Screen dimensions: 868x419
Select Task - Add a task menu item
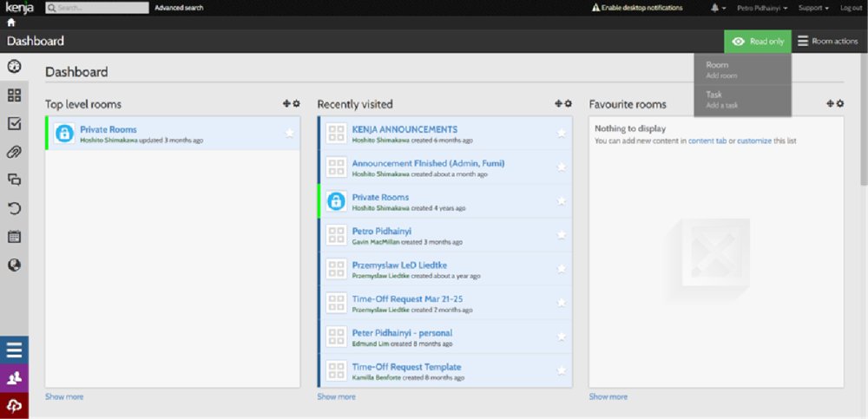point(742,100)
